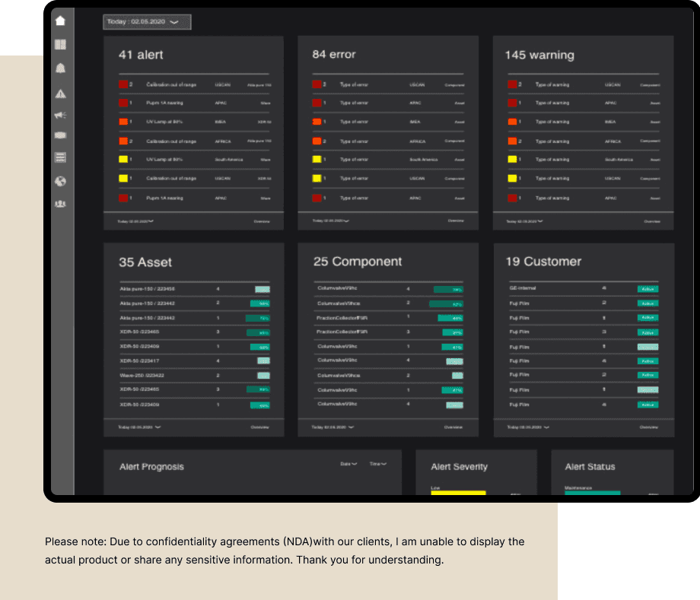Open the column grid view icon in the sidebar
The image size is (700, 600).
(60, 44)
